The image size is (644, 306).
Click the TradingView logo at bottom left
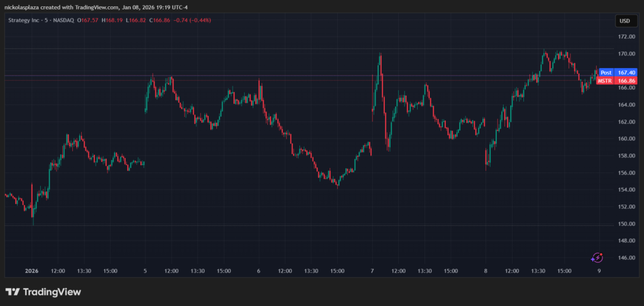tap(43, 292)
